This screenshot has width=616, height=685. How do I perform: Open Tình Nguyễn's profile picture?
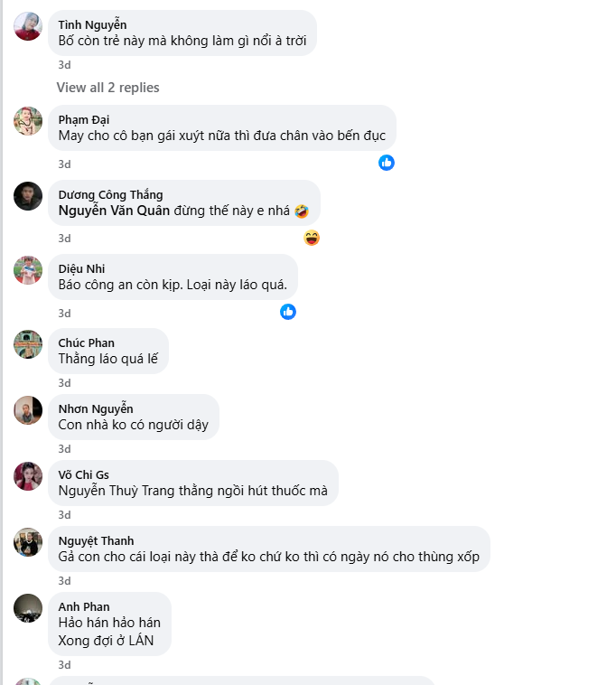pos(28,26)
